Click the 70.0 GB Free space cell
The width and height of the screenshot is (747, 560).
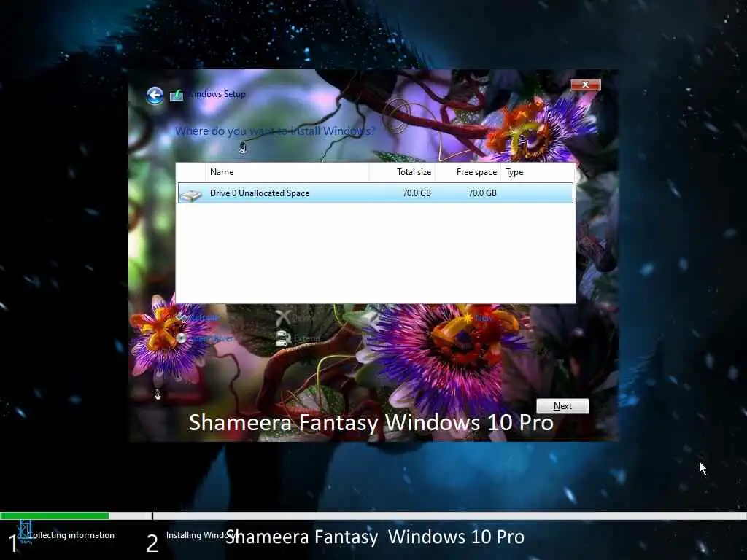click(482, 192)
